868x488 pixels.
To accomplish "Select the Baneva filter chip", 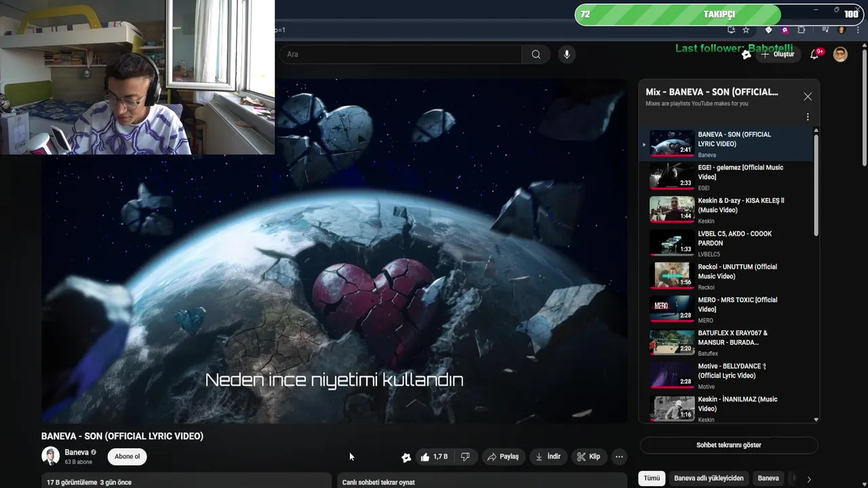I will [768, 479].
